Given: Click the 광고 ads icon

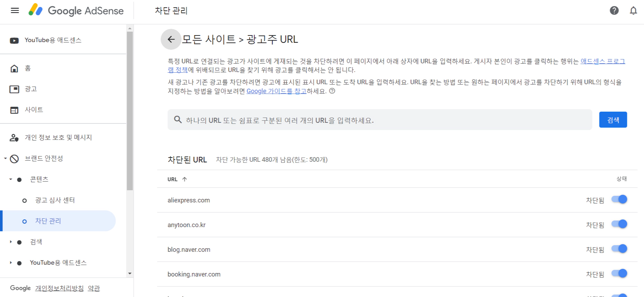Looking at the screenshot, I should pyautogui.click(x=14, y=89).
